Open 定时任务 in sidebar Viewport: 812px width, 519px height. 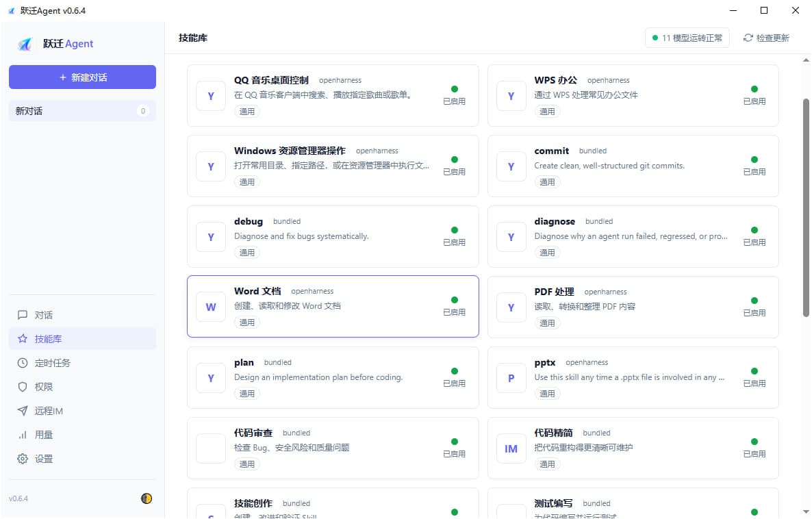pyautogui.click(x=82, y=363)
